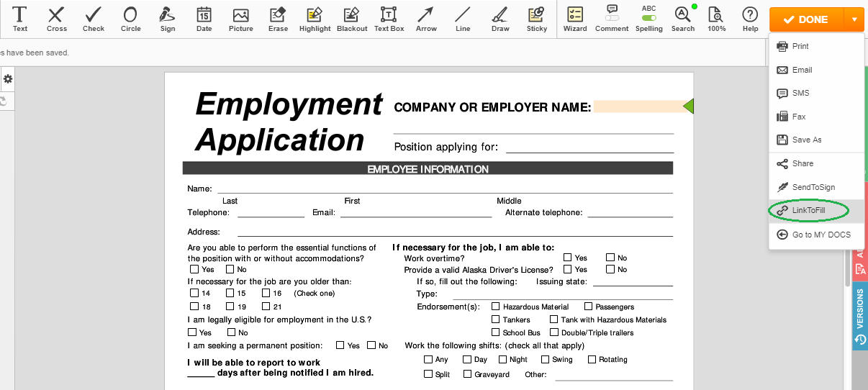Click the COMPANY OR EMPLOYER NAME field

click(638, 106)
